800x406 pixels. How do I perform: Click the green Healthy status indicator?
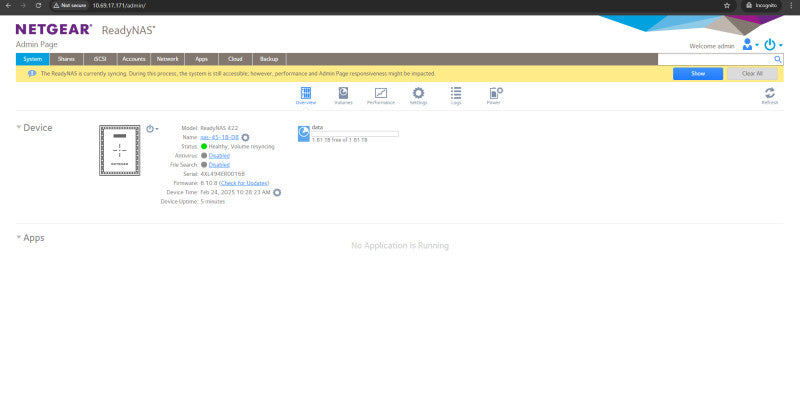[x=204, y=146]
